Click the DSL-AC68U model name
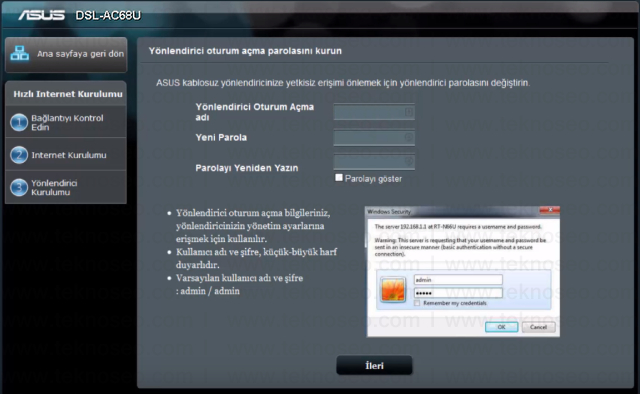This screenshot has width=640, height=394. click(108, 16)
